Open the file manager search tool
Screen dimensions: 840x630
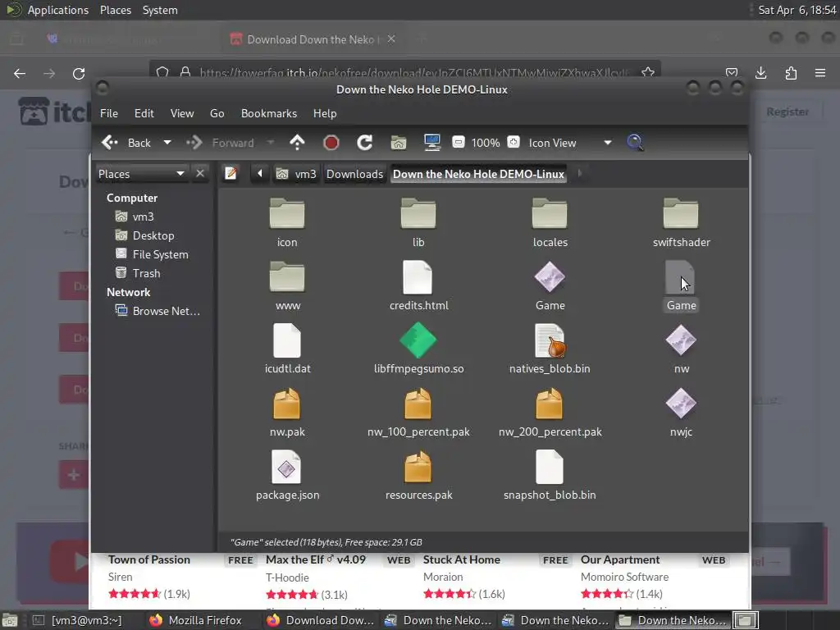636,143
